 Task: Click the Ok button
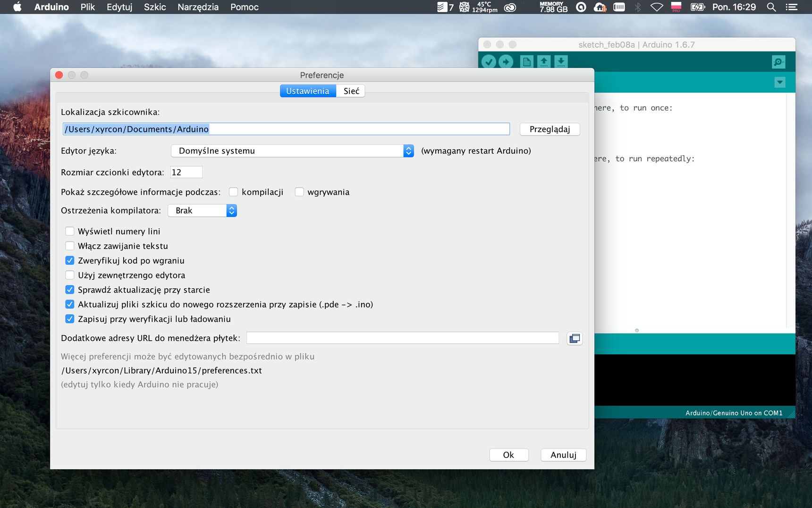point(508,455)
